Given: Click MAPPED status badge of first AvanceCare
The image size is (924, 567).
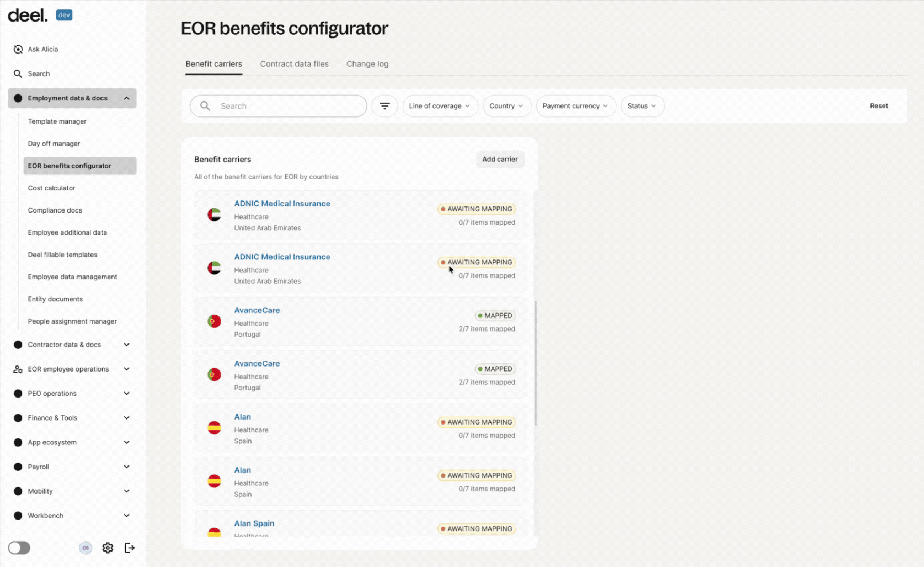Looking at the screenshot, I should pos(495,316).
